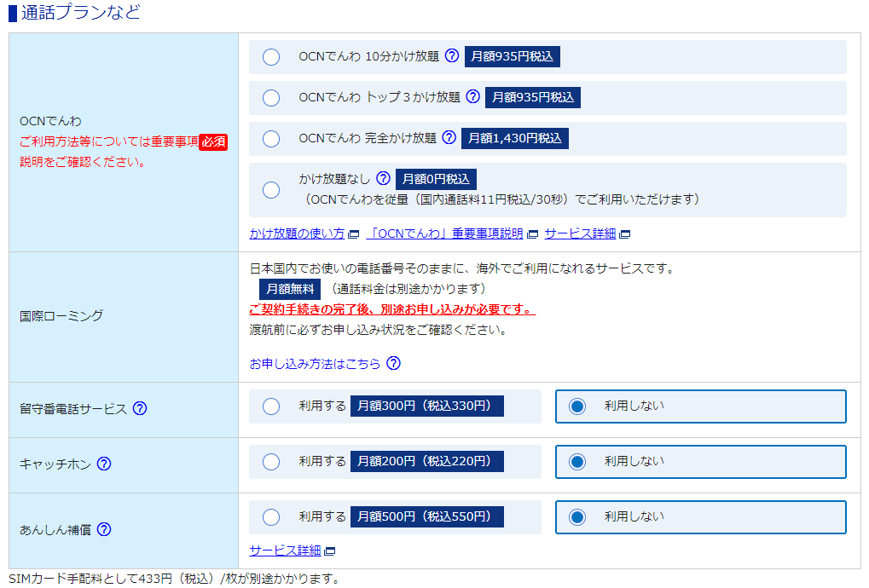Choose 利用する for キャッチホン
Screen dimensions: 869x588
(x=271, y=462)
